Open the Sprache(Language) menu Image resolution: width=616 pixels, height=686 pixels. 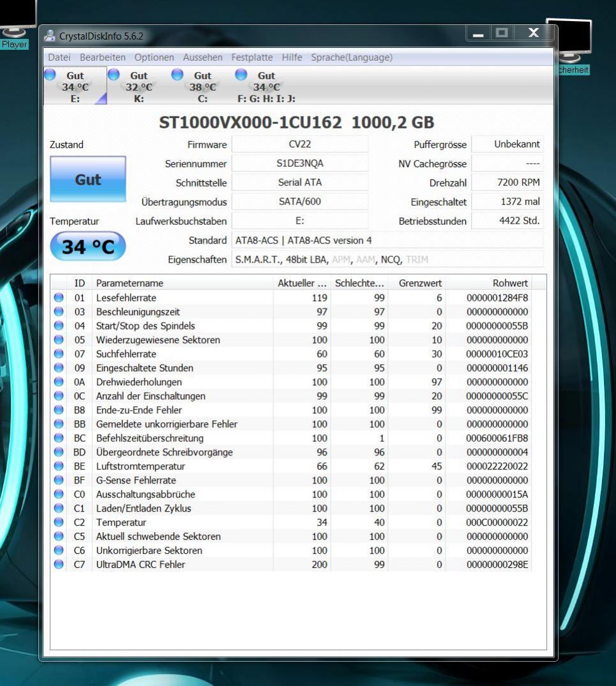click(x=352, y=57)
